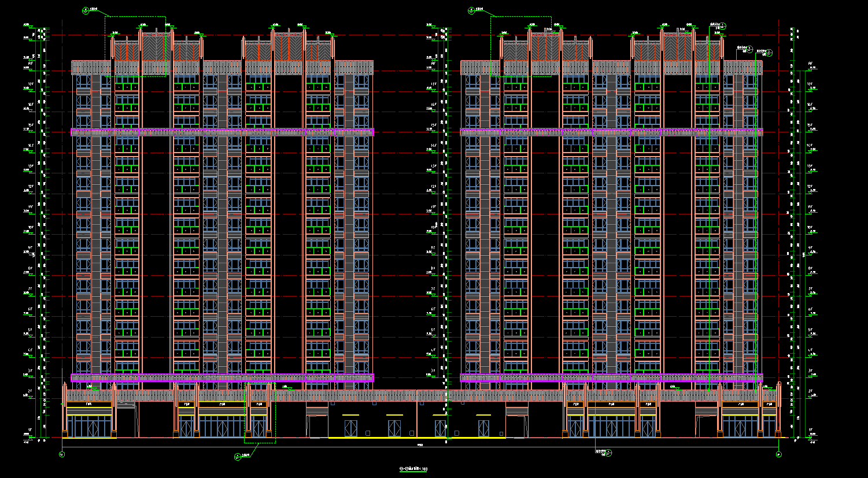This screenshot has width=868, height=478.
Task: Select the magenta 15F band on left tower
Action: pos(222,132)
